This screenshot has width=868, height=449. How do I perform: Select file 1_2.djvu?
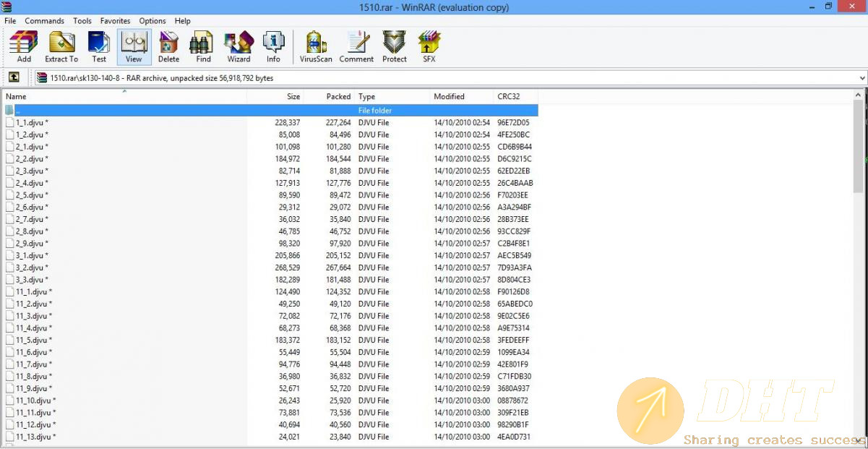[x=32, y=134]
